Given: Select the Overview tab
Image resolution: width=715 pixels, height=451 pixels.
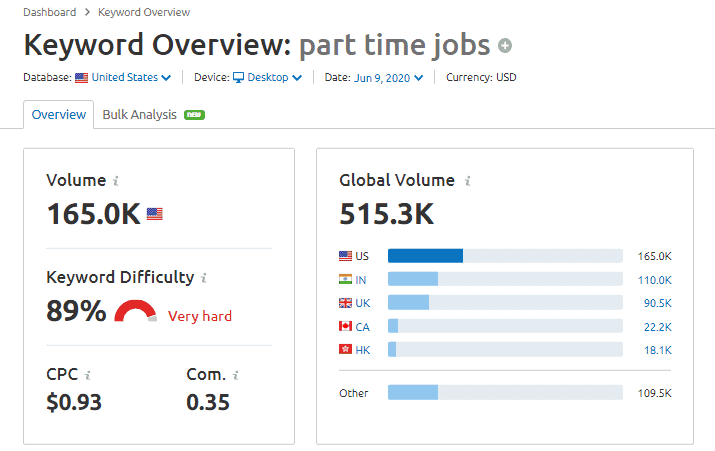Looking at the screenshot, I should coord(59,114).
